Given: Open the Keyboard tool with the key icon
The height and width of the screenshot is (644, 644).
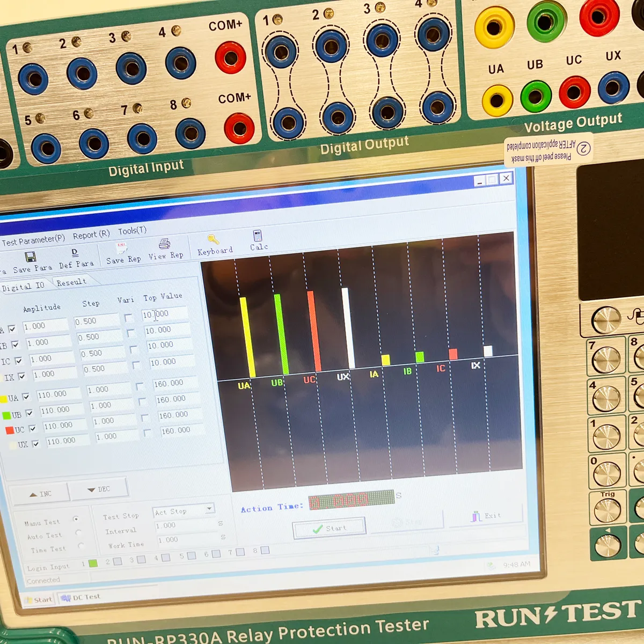Looking at the screenshot, I should [213, 239].
